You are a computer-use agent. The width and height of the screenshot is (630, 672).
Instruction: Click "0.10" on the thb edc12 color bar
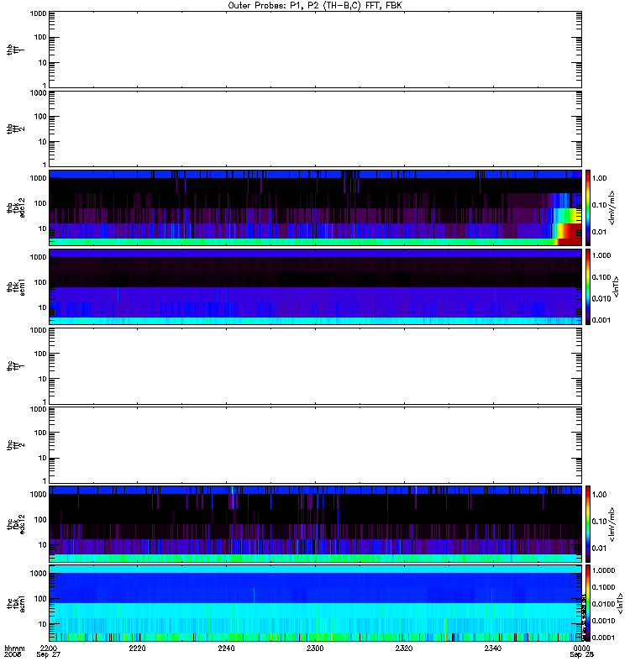tap(599, 205)
